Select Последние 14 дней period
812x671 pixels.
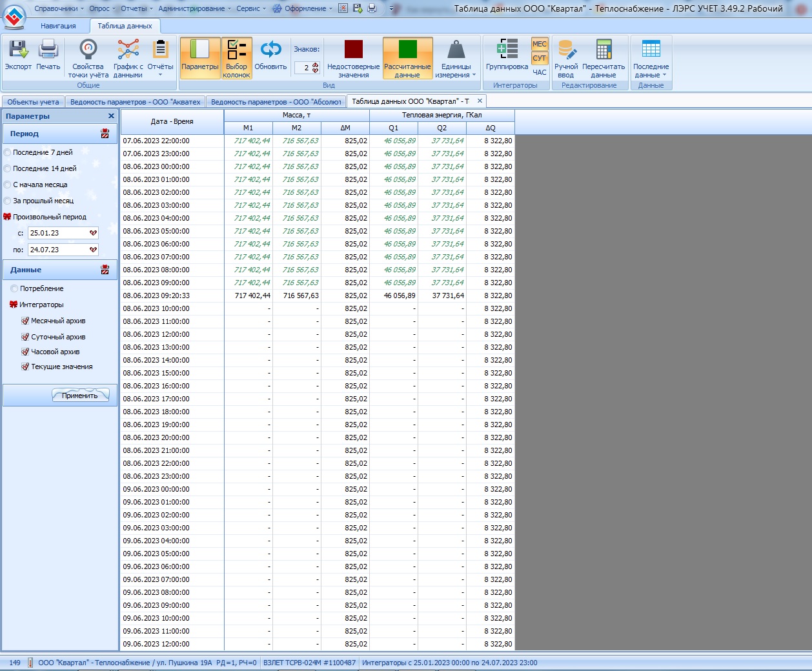[40, 168]
